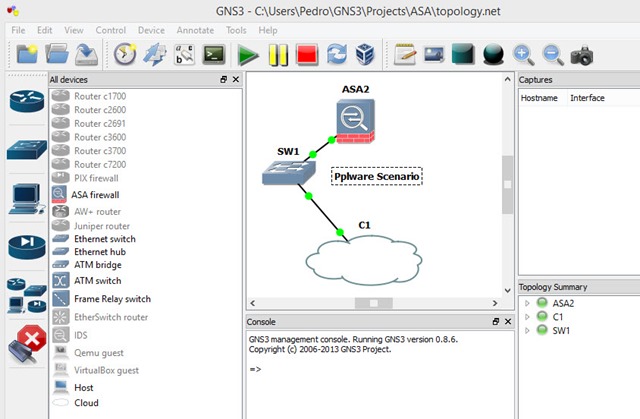The height and width of the screenshot is (419, 640).
Task: Click the zoom in magnifier icon
Action: coord(523,55)
